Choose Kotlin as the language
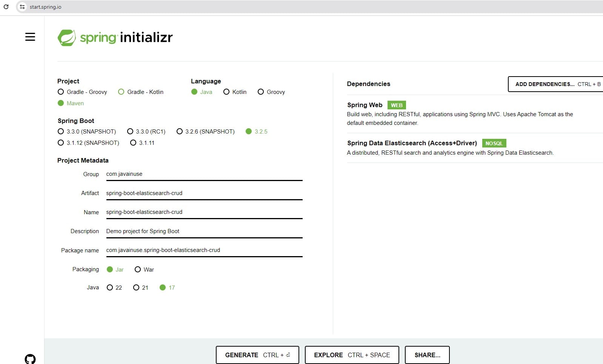 235,92
